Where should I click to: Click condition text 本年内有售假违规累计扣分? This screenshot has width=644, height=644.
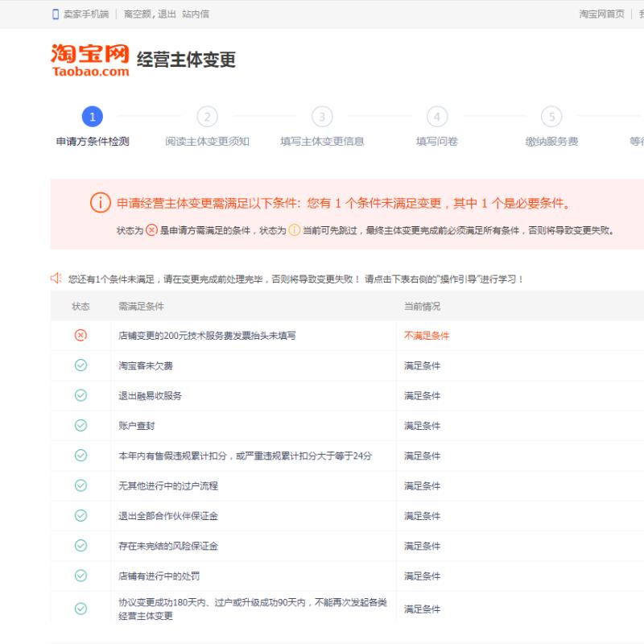pyautogui.click(x=246, y=456)
